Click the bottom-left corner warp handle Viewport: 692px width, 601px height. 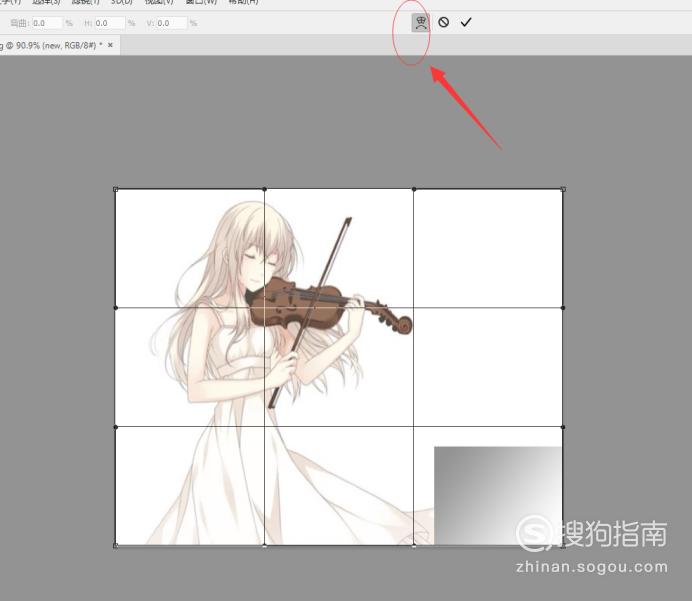click(x=116, y=545)
